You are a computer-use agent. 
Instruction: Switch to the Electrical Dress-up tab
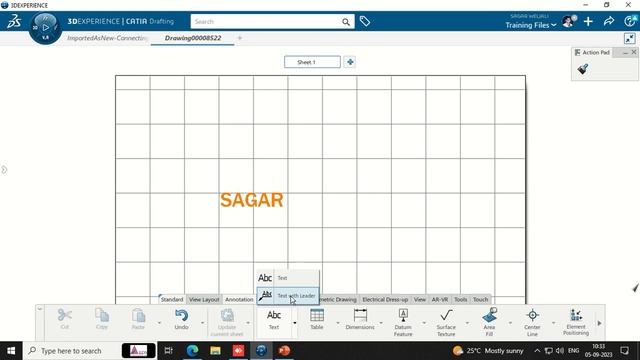pyautogui.click(x=385, y=299)
